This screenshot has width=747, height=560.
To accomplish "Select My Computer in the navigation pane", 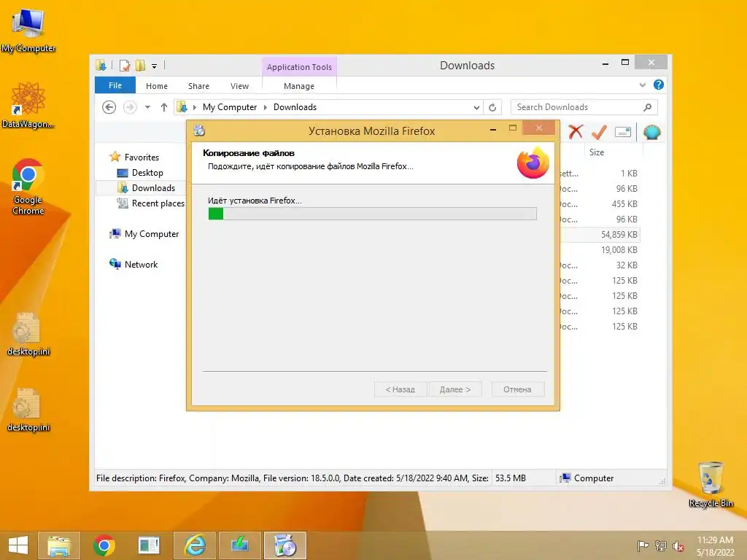I will pos(152,234).
